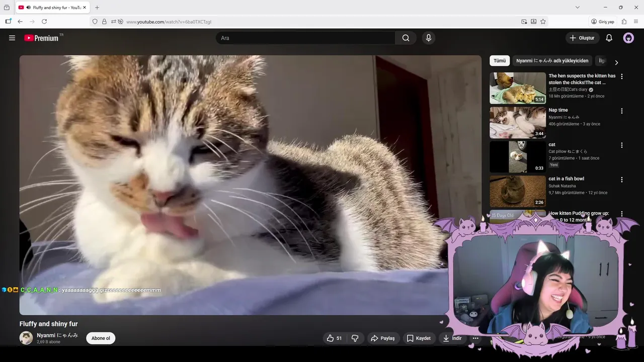
Task: Start voice search with the microphone
Action: 429,38
